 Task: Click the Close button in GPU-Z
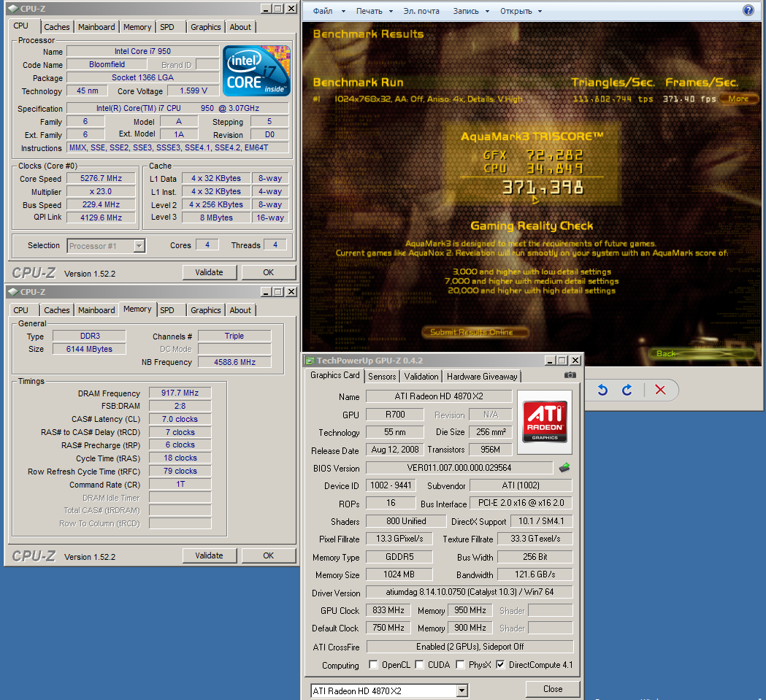553,689
